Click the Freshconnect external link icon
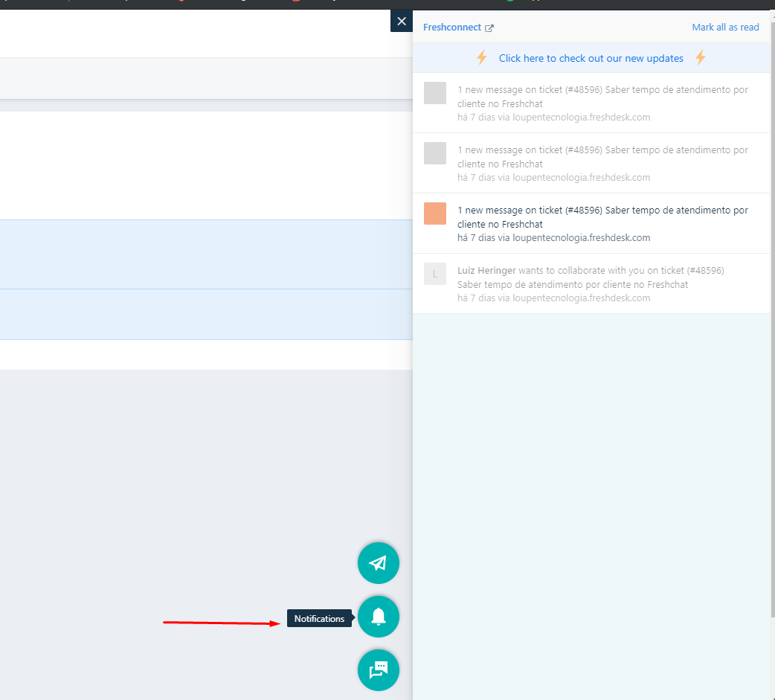Viewport: 775px width, 700px height. point(489,28)
